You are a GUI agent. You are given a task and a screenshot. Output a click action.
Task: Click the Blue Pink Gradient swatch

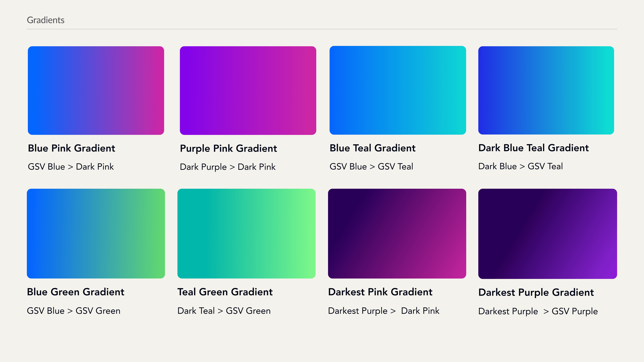pyautogui.click(x=96, y=90)
